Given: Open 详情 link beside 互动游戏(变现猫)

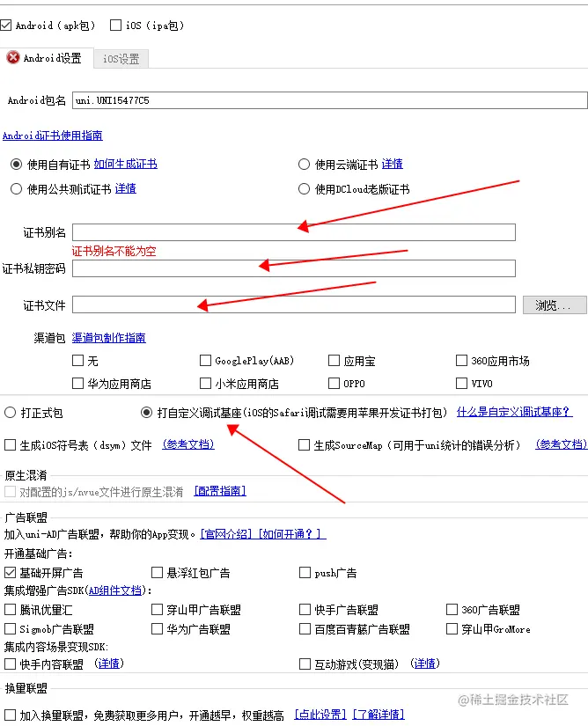Looking at the screenshot, I should pos(424,664).
